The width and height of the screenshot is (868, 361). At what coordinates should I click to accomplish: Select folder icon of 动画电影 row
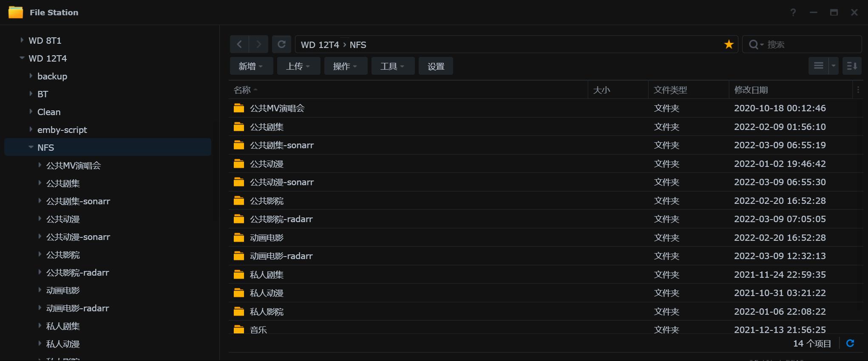click(239, 237)
